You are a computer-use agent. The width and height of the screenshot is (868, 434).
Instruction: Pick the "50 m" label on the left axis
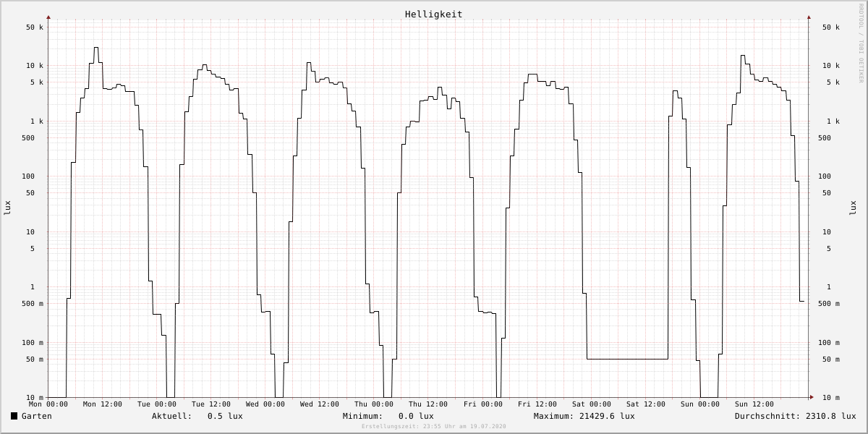coord(35,359)
